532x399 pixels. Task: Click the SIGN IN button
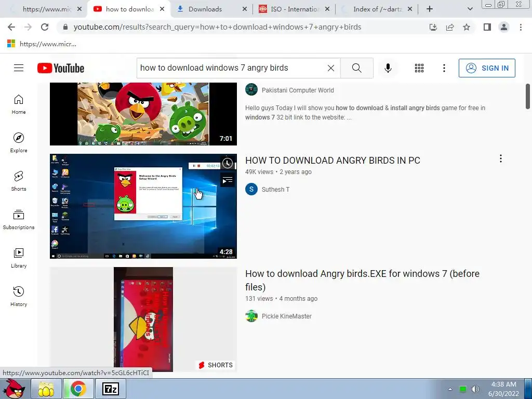[487, 68]
